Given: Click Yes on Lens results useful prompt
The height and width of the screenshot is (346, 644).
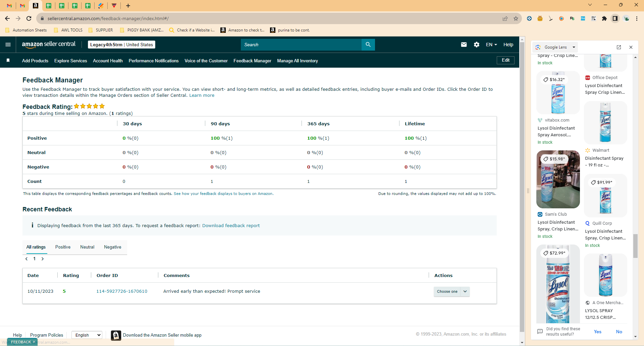Looking at the screenshot, I should coord(598,332).
